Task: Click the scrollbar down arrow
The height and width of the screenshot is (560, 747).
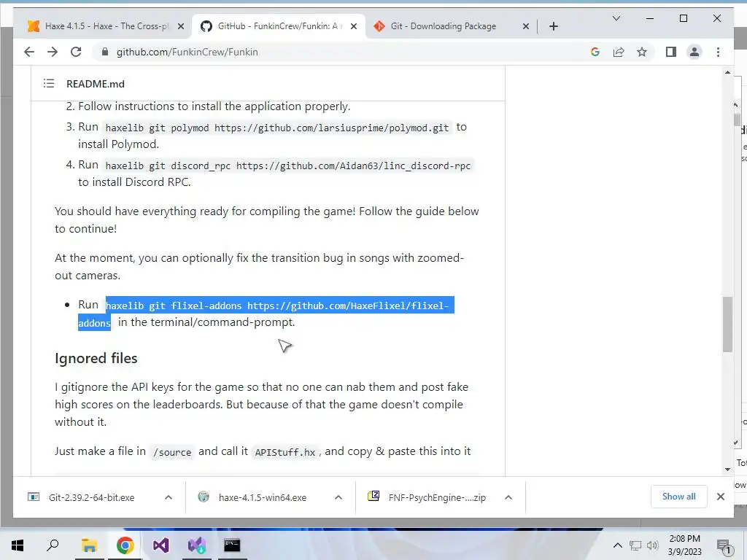Action: click(x=727, y=470)
